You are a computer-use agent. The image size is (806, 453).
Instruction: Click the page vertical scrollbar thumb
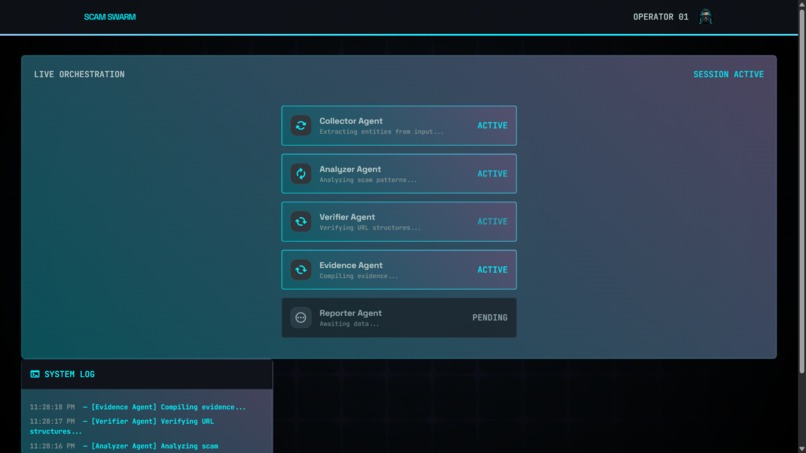(801, 190)
